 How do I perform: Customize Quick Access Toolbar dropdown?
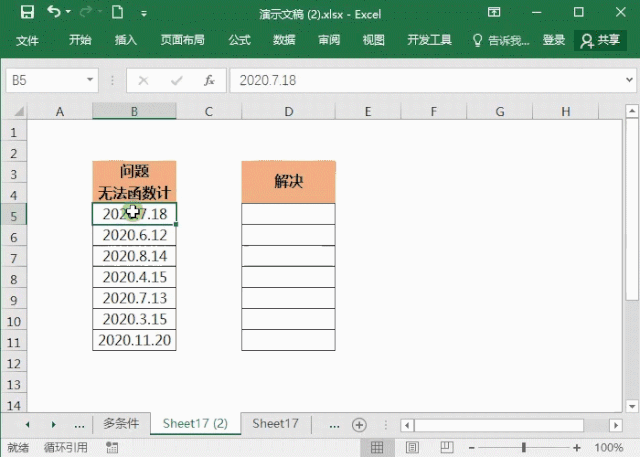[144, 13]
